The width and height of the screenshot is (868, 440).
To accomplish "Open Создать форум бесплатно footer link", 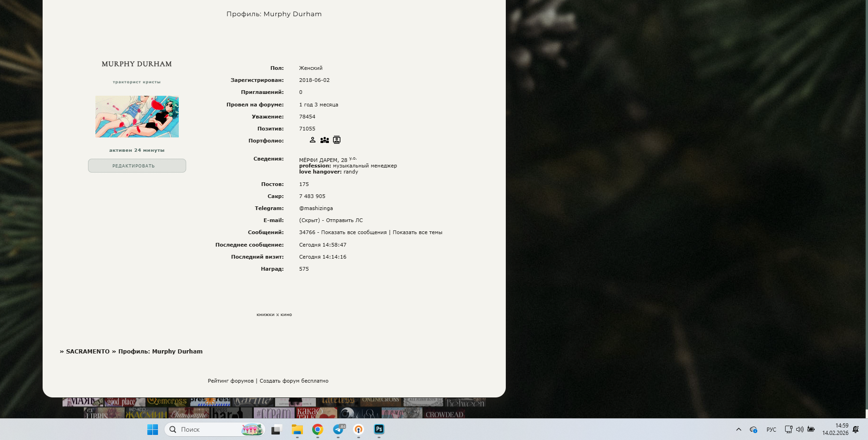I will [294, 381].
